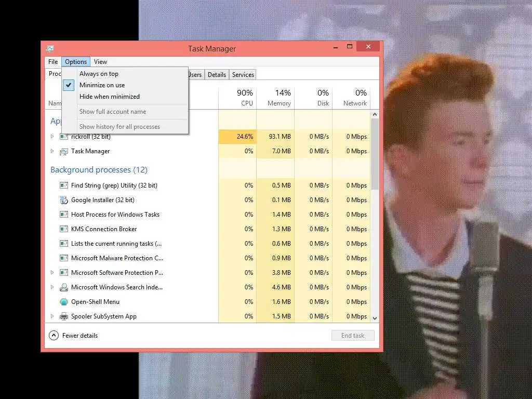Click the Task Manager process row icon
Image resolution: width=532 pixels, height=399 pixels.
[64, 151]
